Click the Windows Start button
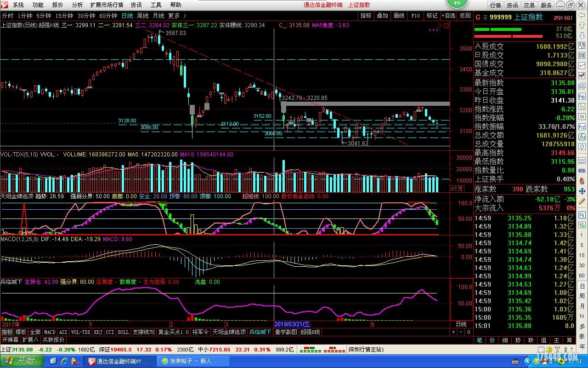Viewport: 588px width, 368px height. pyautogui.click(x=22, y=361)
